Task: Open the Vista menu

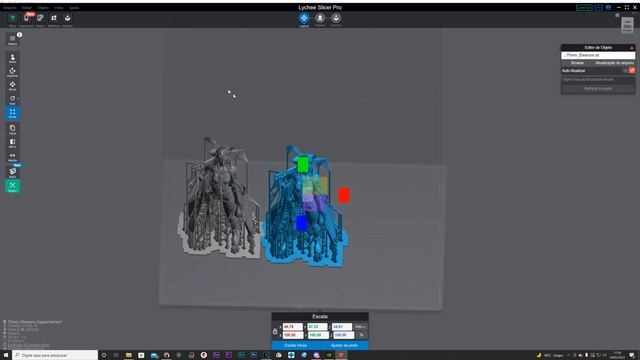Action: pos(59,8)
